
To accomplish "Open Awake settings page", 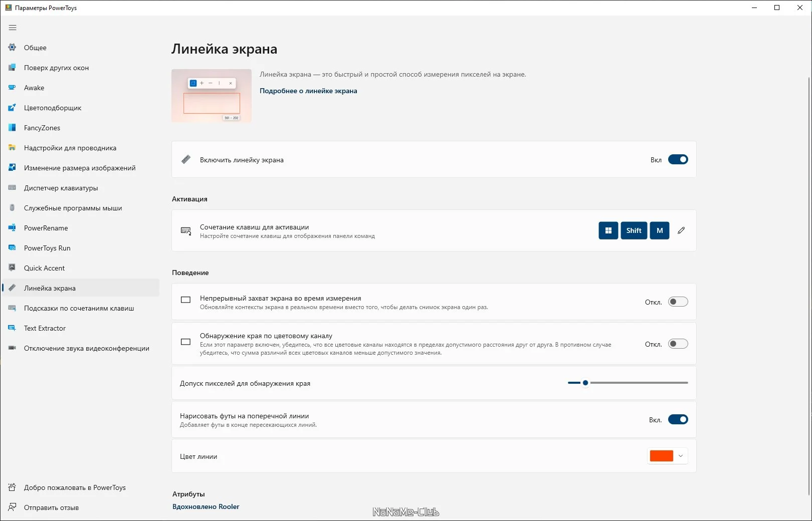I will tap(81, 88).
